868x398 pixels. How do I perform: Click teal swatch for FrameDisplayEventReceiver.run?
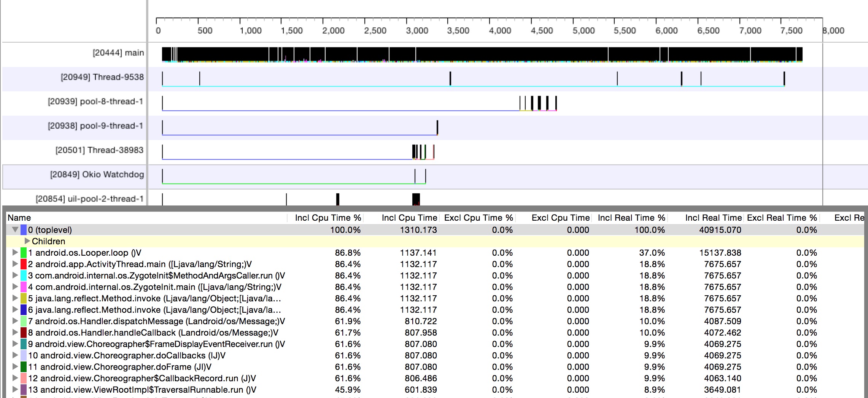pos(24,344)
